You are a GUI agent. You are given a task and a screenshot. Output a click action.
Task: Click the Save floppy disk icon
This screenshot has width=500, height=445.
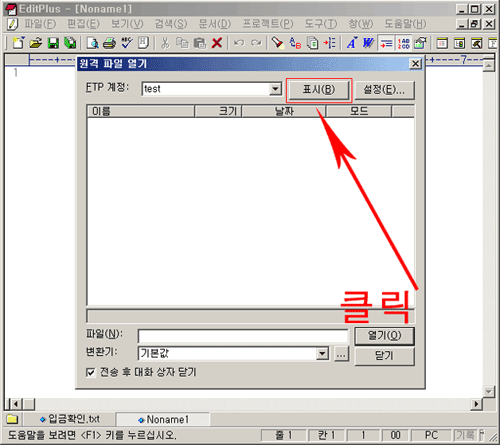pos(53,43)
